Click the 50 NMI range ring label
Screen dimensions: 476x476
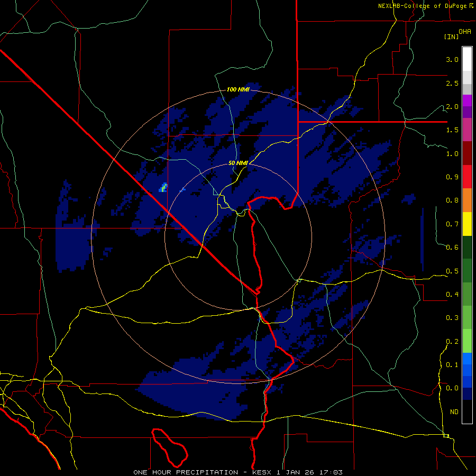[239, 163]
